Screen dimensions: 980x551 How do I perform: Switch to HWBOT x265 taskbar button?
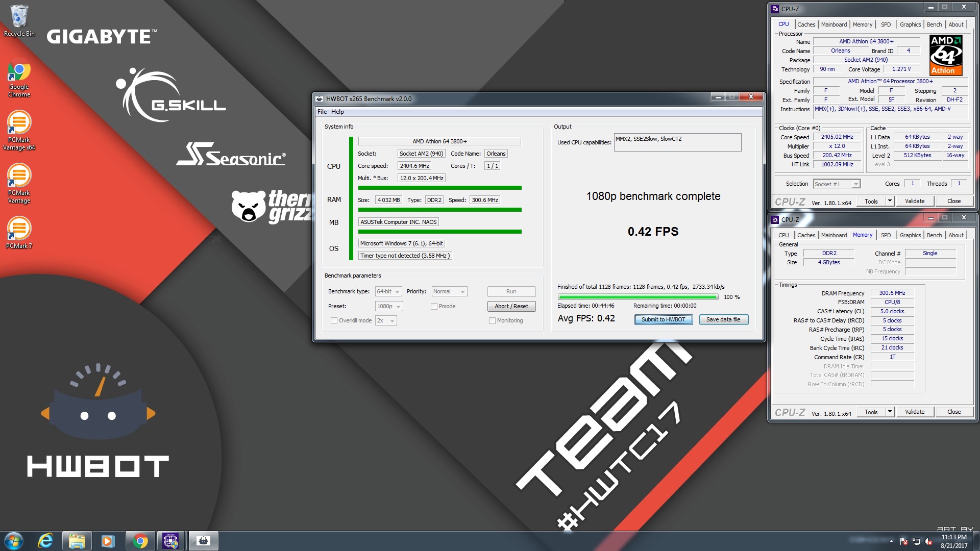pyautogui.click(x=203, y=541)
